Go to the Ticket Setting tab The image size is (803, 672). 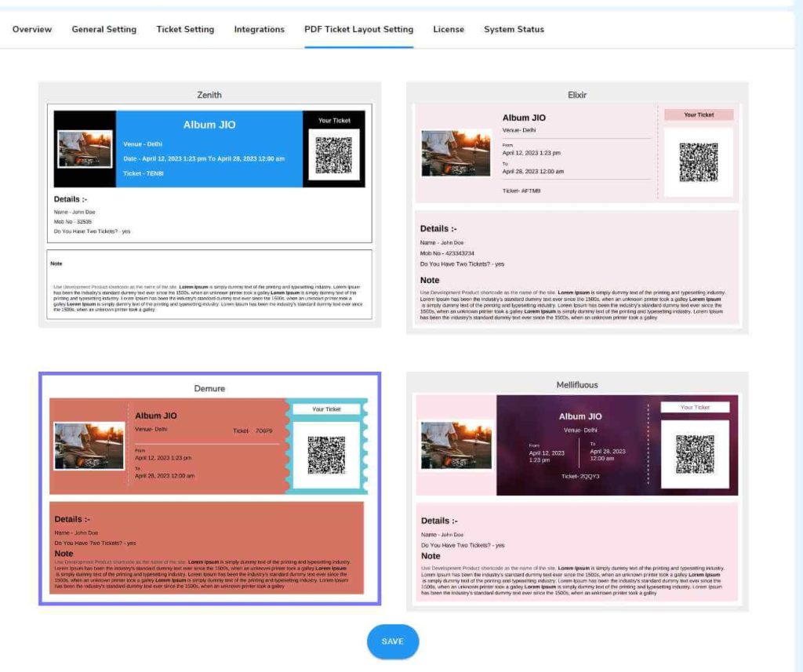184,29
